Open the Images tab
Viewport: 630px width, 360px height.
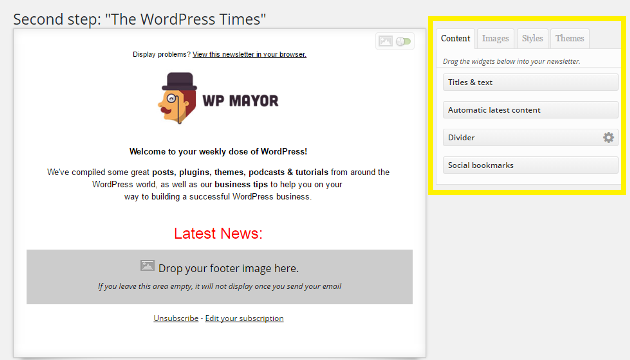[x=495, y=39]
